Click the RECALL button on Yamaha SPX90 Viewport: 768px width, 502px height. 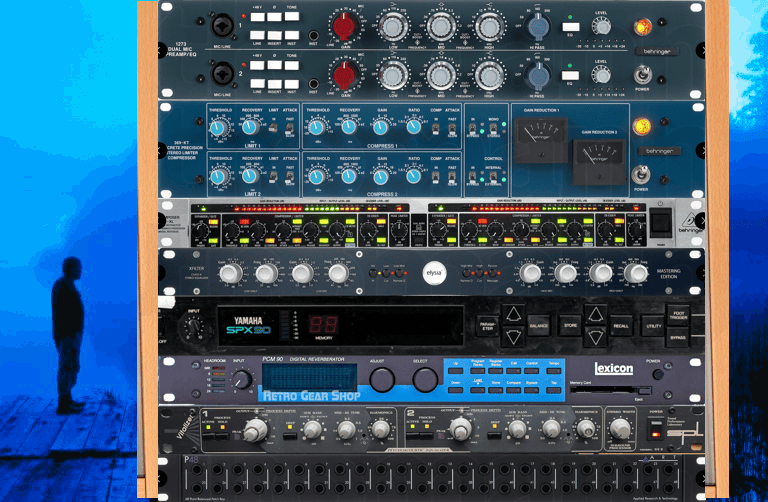click(621, 326)
